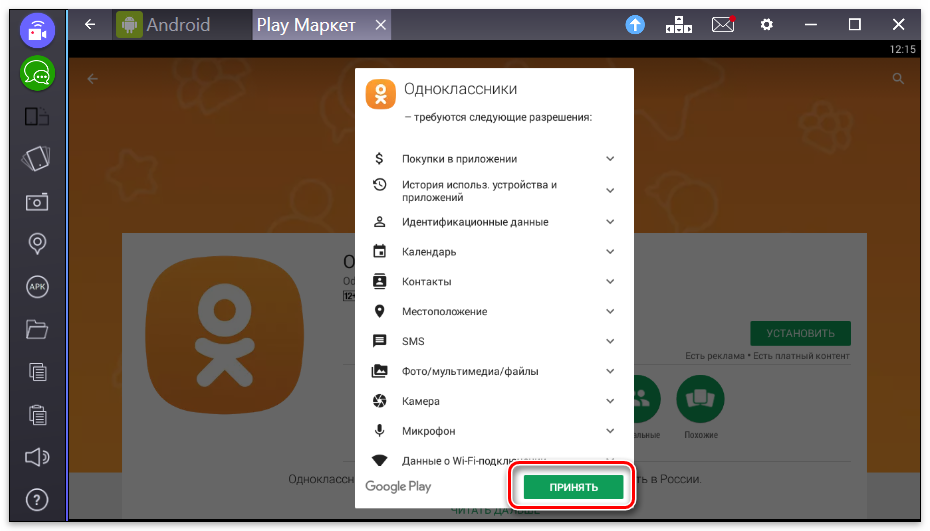Expand the Покупки в приложении permission
Image resolution: width=930 pixels, height=531 pixels.
click(610, 158)
